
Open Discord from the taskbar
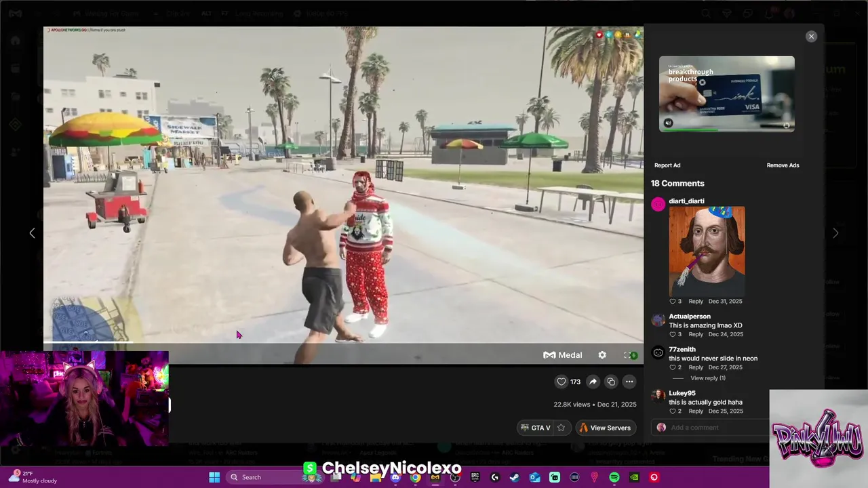(395, 477)
